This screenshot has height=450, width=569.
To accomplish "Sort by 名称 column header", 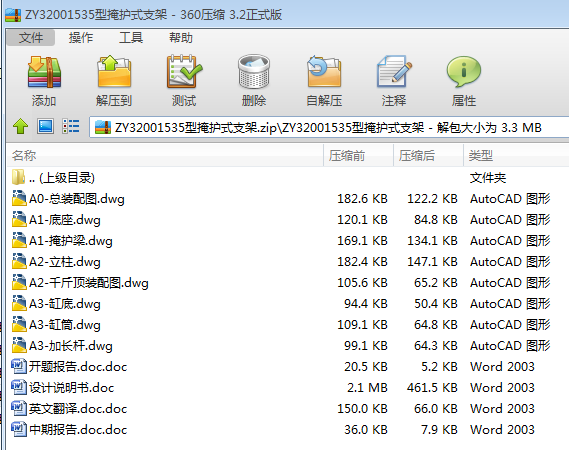I will coord(165,156).
